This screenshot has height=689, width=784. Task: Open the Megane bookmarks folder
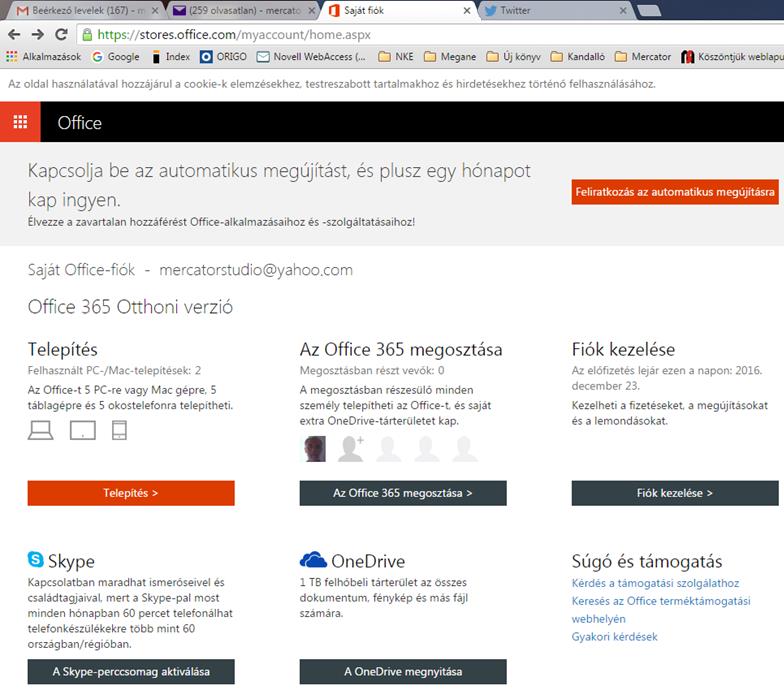click(450, 56)
